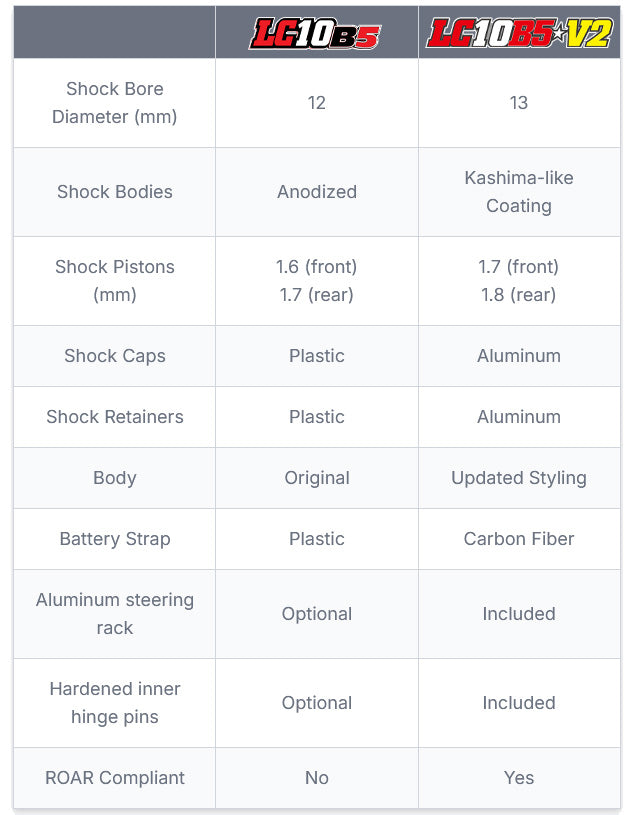The width and height of the screenshot is (634, 815).
Task: Select the Shock Caps row label
Action: 115,356
